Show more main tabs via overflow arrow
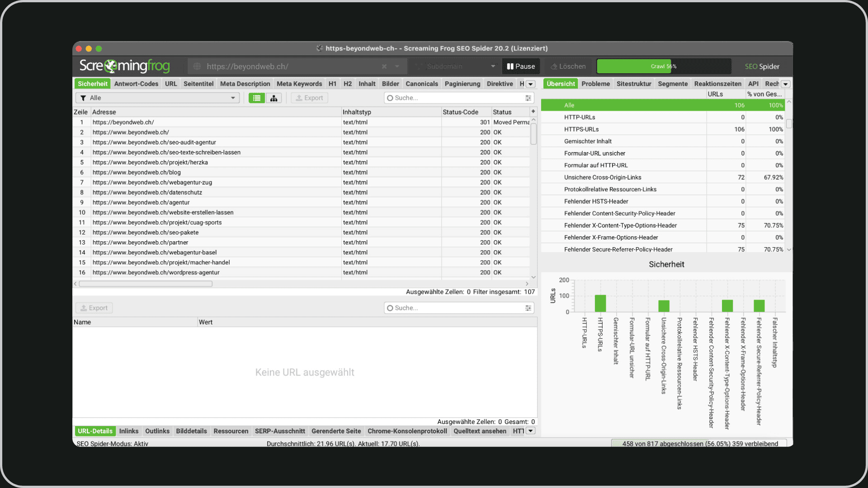 pos(531,84)
